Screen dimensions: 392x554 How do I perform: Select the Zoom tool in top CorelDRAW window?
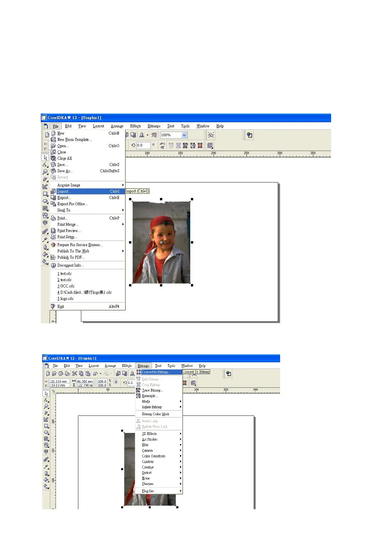pos(45,172)
